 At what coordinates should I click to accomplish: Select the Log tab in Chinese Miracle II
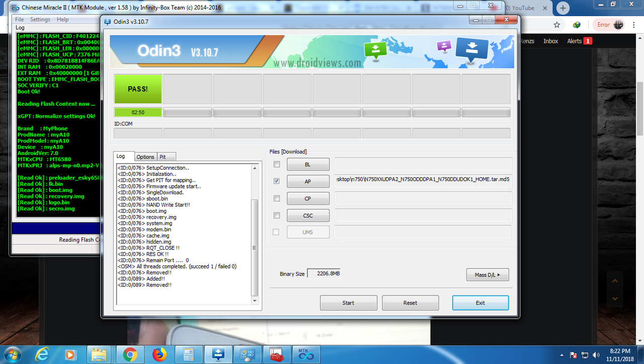20,28
